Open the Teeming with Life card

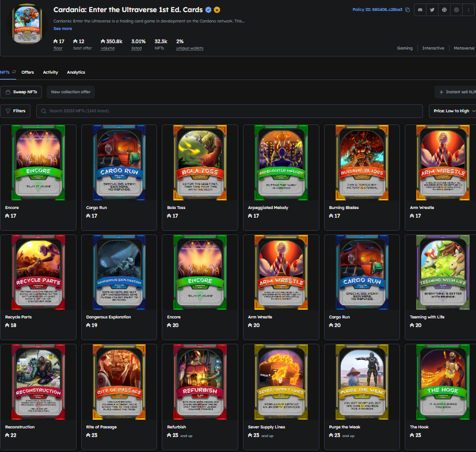tap(440, 287)
